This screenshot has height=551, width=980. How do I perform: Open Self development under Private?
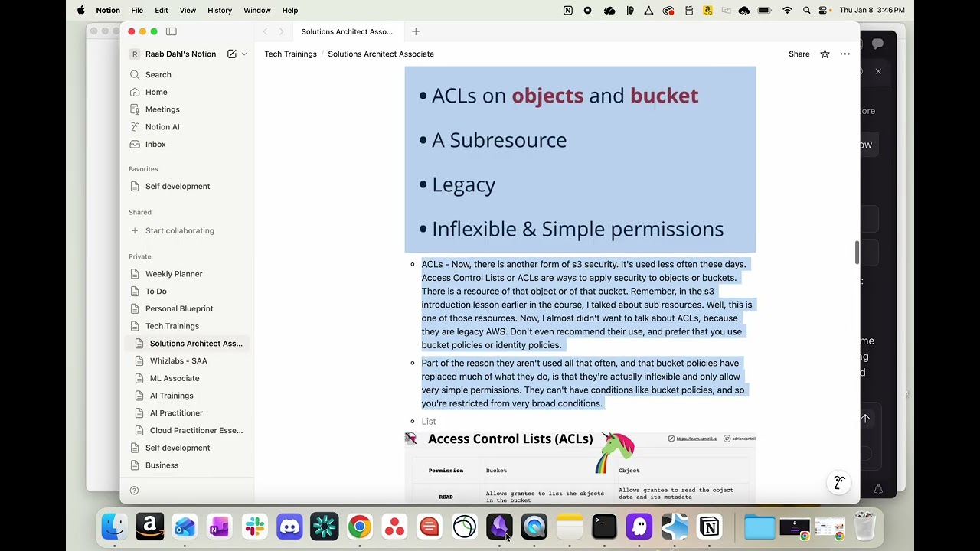pos(188,448)
